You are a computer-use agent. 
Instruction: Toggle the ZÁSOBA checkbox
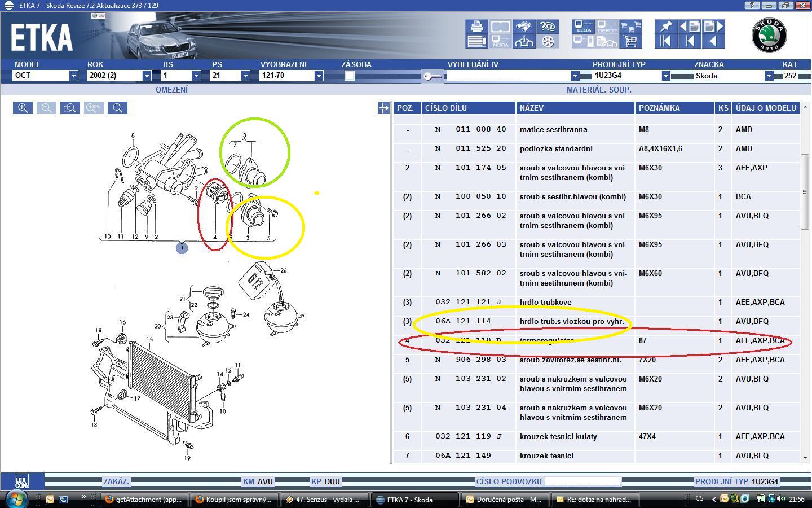(x=350, y=76)
